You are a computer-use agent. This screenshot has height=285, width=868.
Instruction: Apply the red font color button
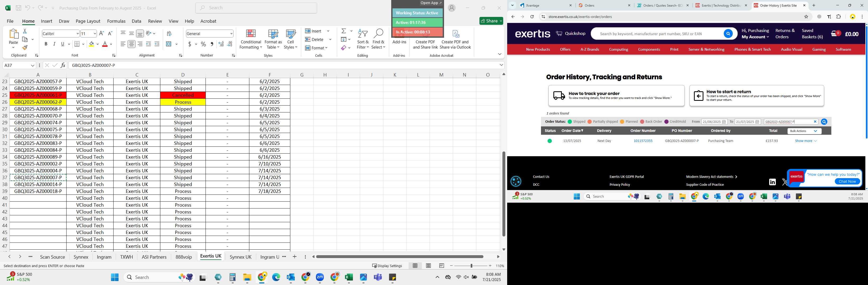click(105, 44)
